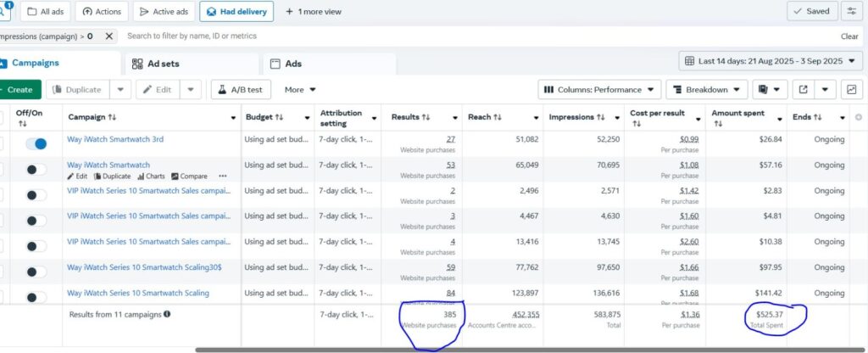Viewport: 868px width, 353px height.
Task: Click the horizontal scrollbar below the table
Action: tap(509, 350)
